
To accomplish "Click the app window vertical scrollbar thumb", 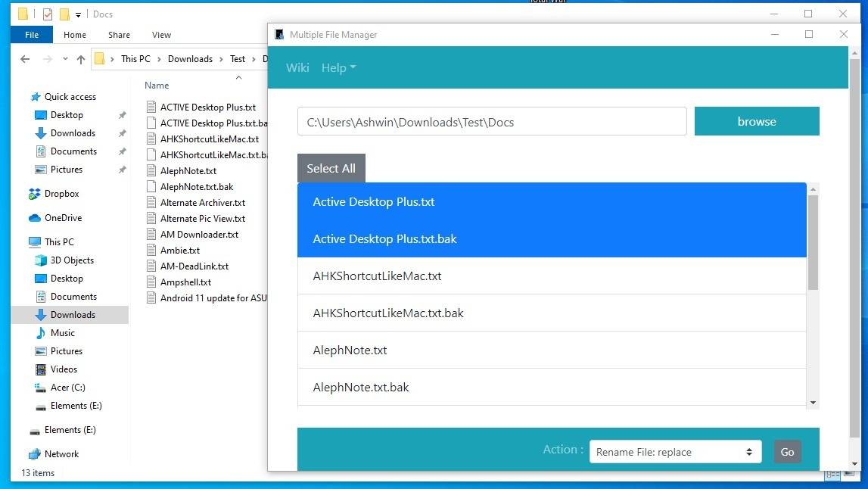I will point(854,248).
